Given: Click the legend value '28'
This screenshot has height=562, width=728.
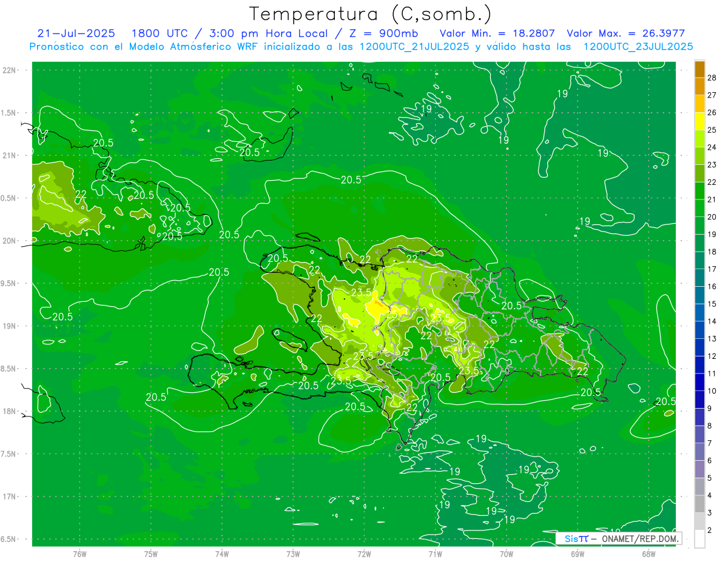Looking at the screenshot, I should pos(712,78).
